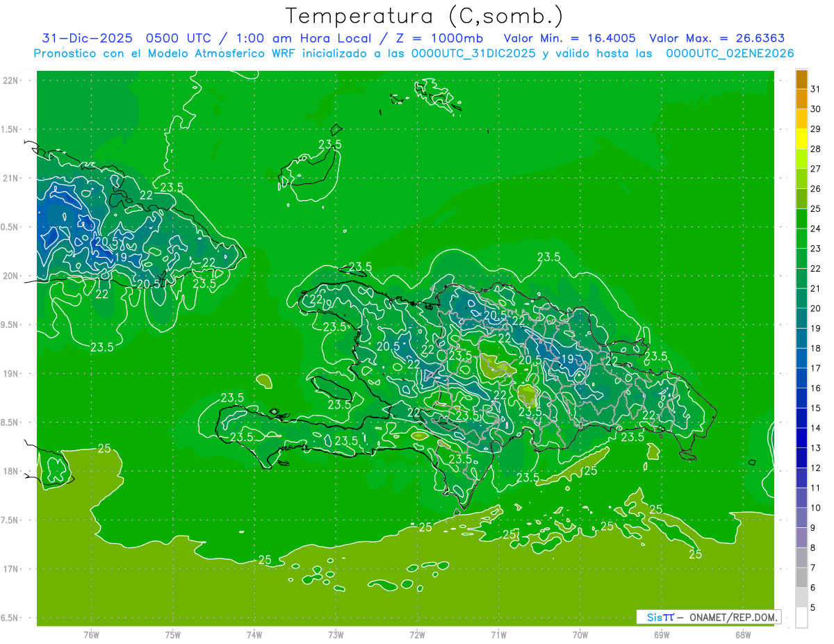Select the white swatch below 5 on scale
The width and height of the screenshot is (834, 644).
tap(801, 618)
